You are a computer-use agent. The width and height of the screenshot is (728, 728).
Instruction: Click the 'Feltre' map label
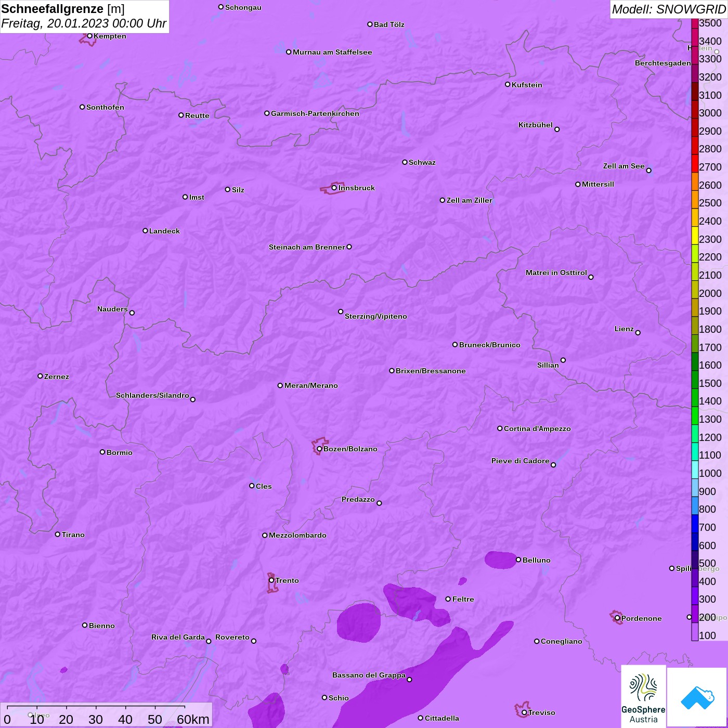pos(463,599)
